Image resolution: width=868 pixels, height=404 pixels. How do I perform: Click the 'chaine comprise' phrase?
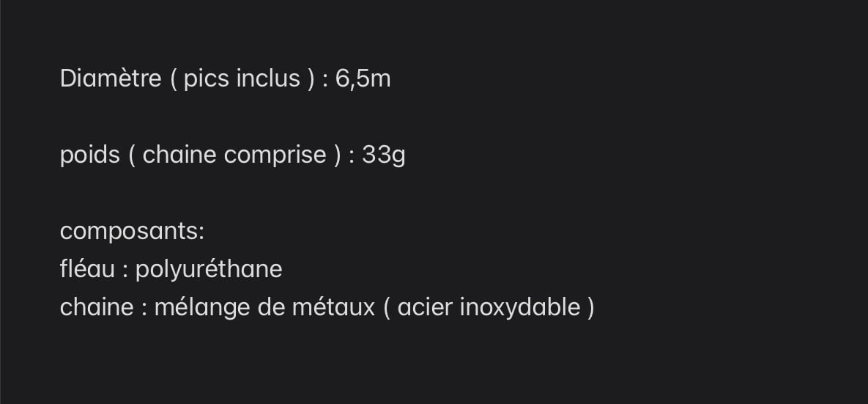click(x=234, y=155)
